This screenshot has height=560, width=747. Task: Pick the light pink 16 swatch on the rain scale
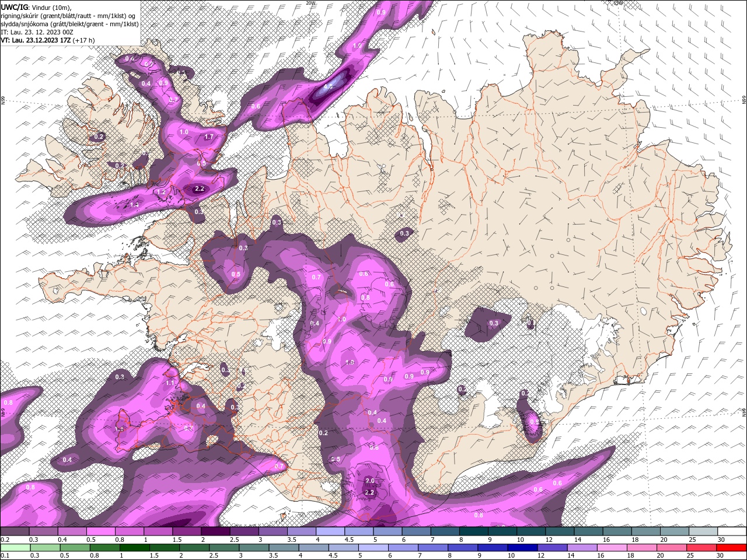[611, 547]
